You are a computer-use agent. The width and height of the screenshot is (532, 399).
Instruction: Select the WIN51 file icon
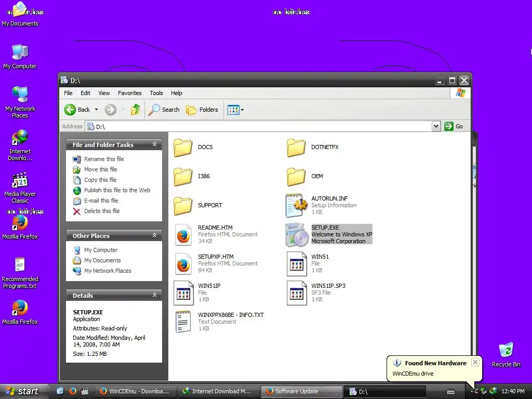297,263
